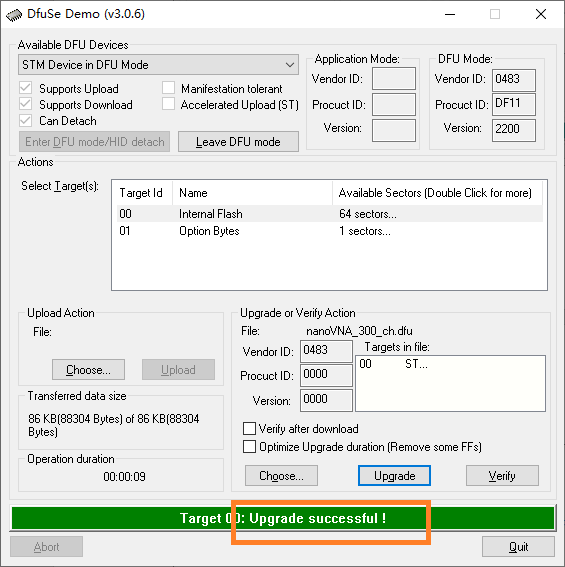
Task: Click Leave DFU mode button
Action: pos(238,142)
